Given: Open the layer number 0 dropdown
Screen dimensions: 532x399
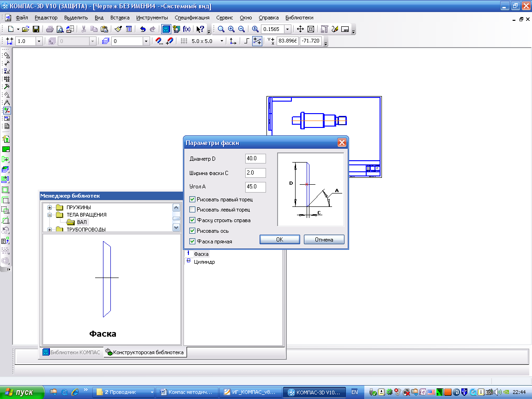Looking at the screenshot, I should [x=146, y=41].
